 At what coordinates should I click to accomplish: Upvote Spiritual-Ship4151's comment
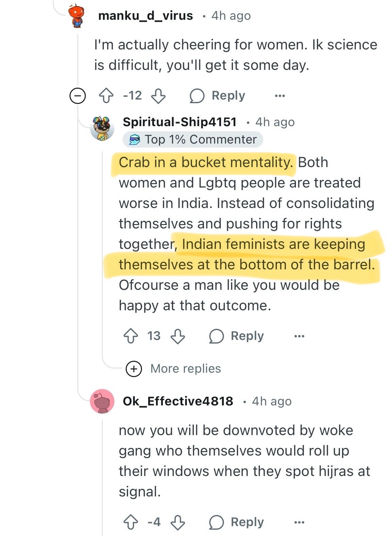tap(130, 336)
